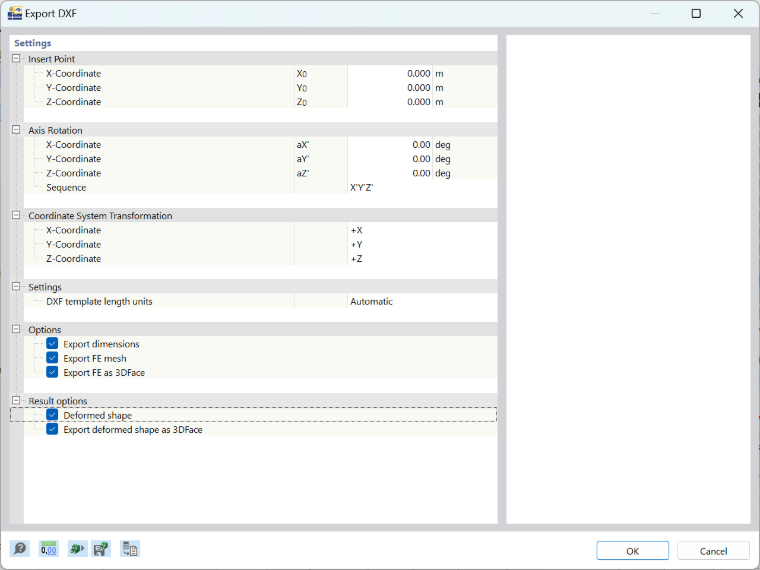Edit Axis Rotation aY' angle field
The height and width of the screenshot is (570, 760).
coord(390,158)
